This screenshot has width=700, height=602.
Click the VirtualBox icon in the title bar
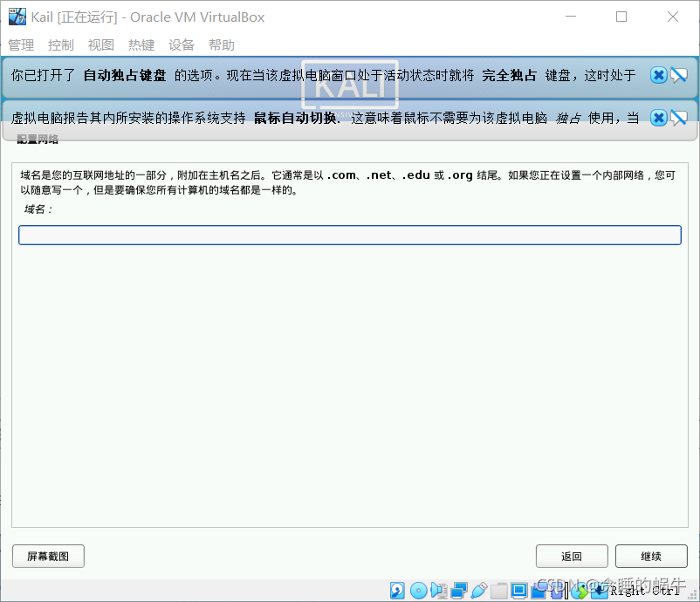[17, 17]
